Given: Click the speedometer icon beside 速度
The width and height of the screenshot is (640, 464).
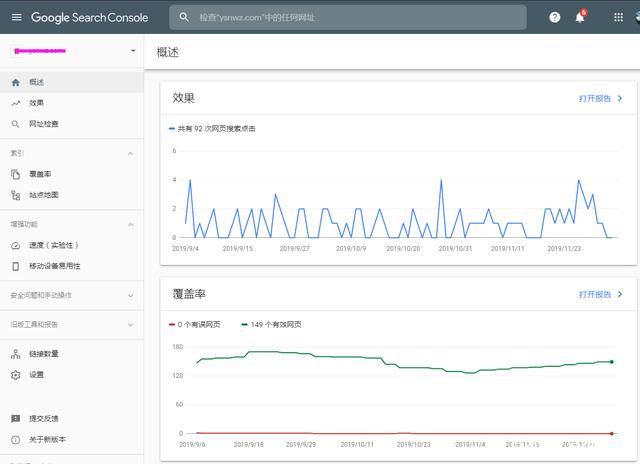Looking at the screenshot, I should click(x=16, y=245).
